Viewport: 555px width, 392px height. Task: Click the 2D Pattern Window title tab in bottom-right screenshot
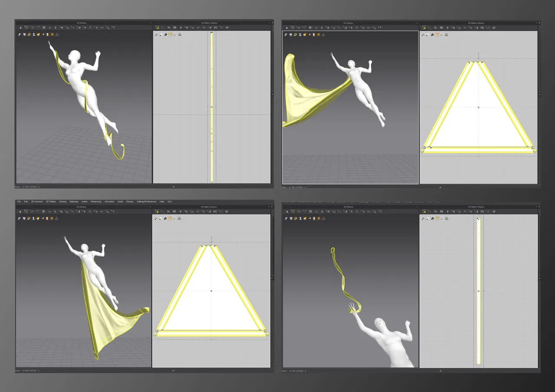pyautogui.click(x=476, y=207)
